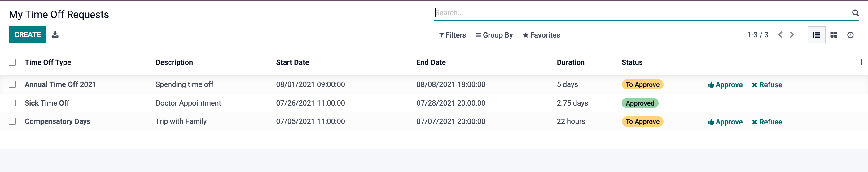Screen dimensions: 868x172
Task: Sort by Duration column header
Action: pyautogui.click(x=571, y=62)
